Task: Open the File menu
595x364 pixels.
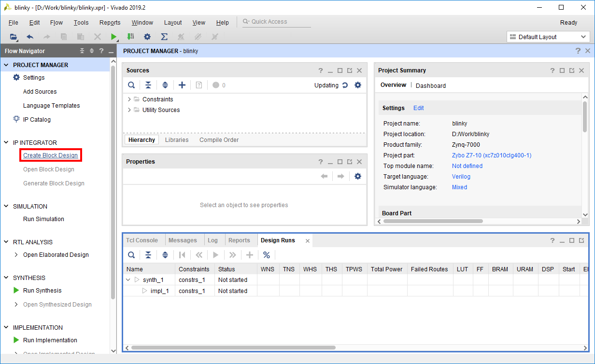Action: pyautogui.click(x=14, y=23)
